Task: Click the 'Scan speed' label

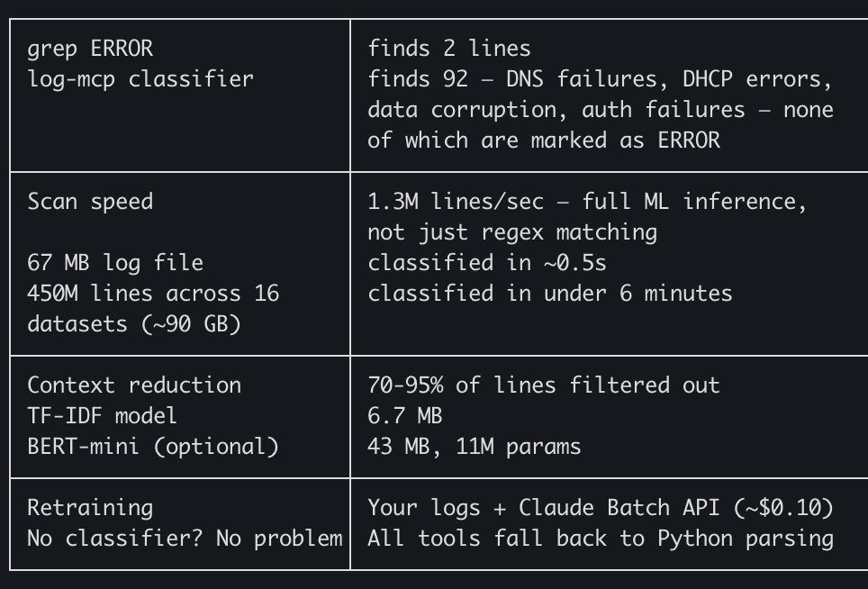Action: pos(90,202)
